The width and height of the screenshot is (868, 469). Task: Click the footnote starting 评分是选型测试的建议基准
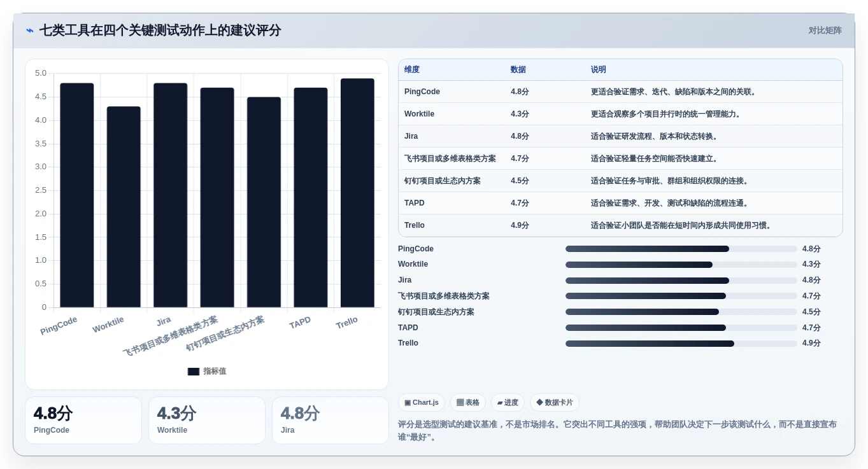pyautogui.click(x=618, y=431)
